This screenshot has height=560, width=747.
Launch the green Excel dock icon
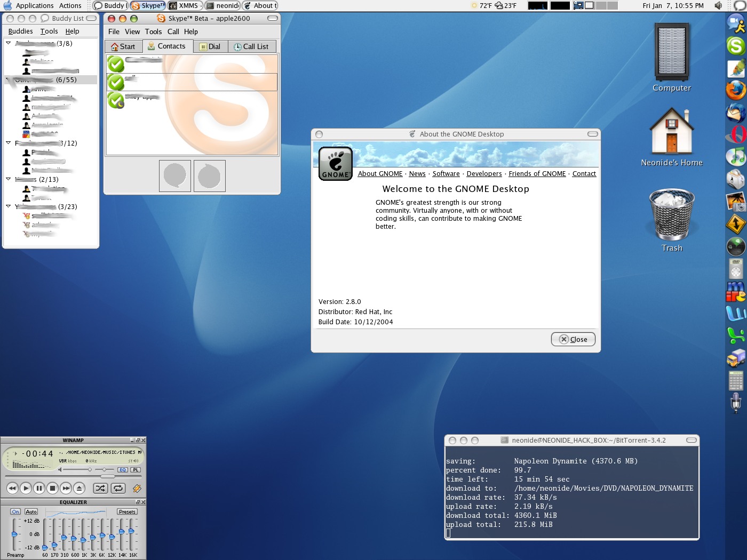click(x=736, y=335)
